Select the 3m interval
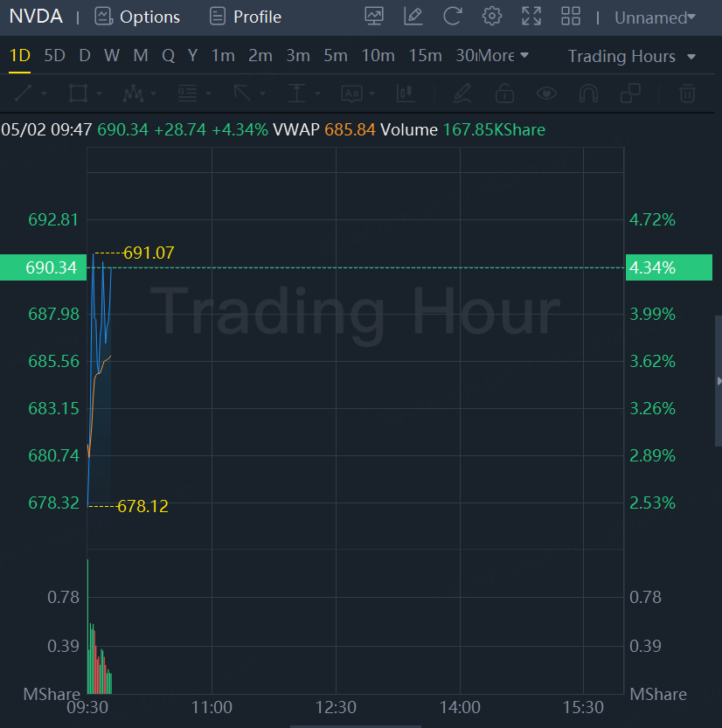The width and height of the screenshot is (722, 728). pos(297,56)
